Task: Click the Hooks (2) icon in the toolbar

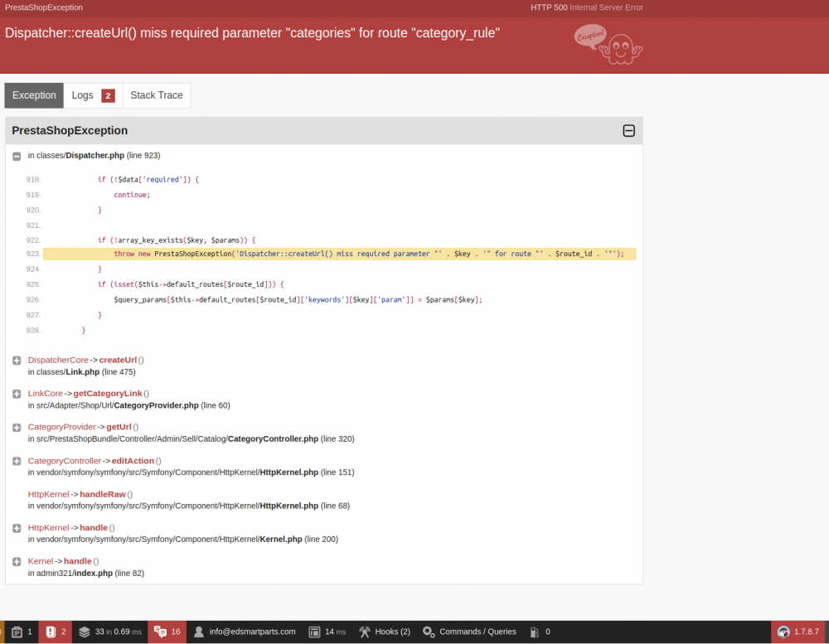Action: 384,632
